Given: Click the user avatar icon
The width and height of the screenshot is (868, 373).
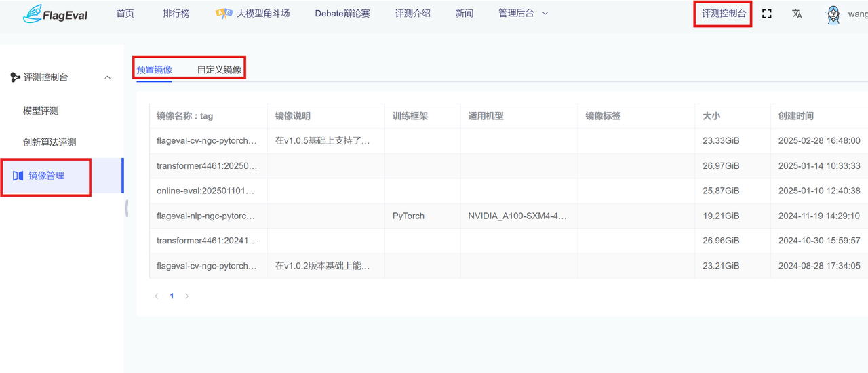Looking at the screenshot, I should coord(833,14).
